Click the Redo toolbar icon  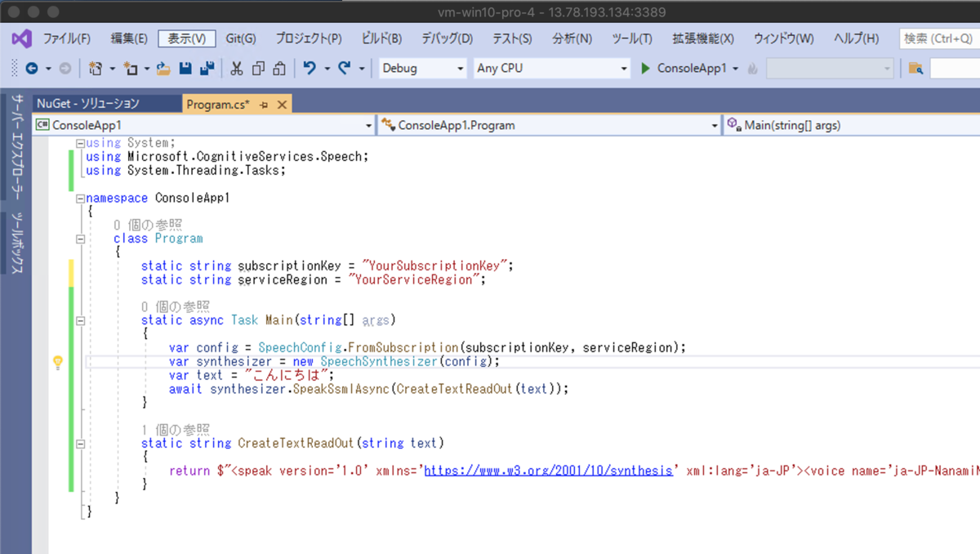tap(345, 69)
